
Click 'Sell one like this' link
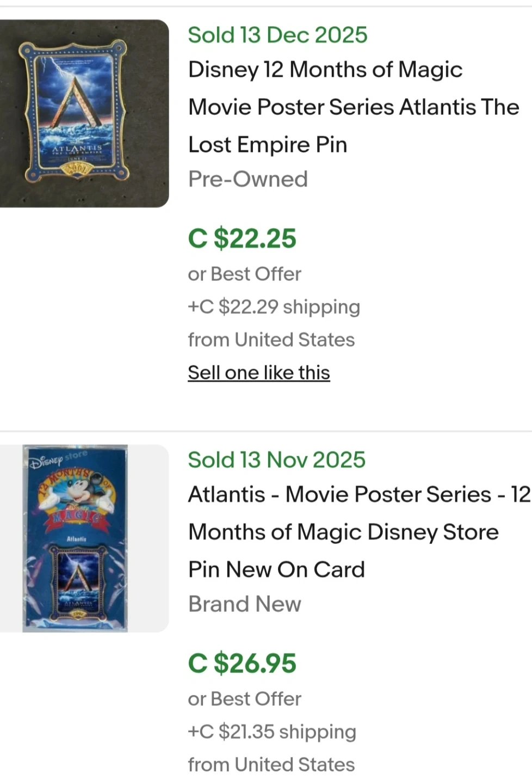(259, 373)
